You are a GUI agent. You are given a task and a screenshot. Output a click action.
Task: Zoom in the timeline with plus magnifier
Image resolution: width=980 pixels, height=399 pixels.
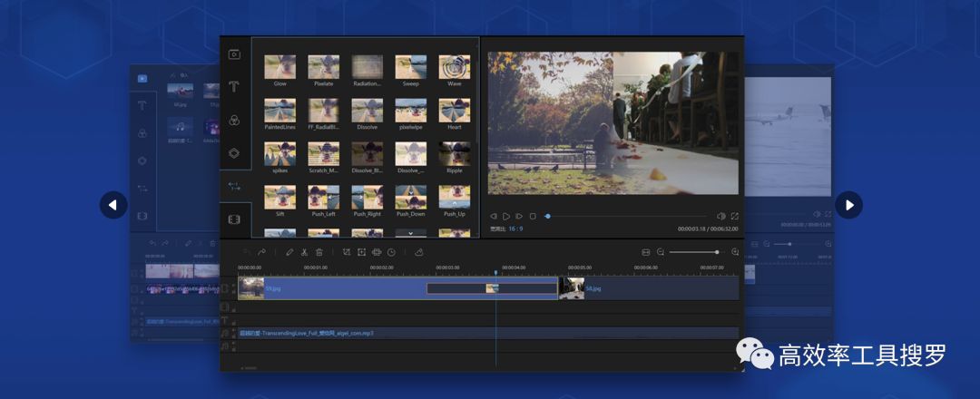(735, 252)
